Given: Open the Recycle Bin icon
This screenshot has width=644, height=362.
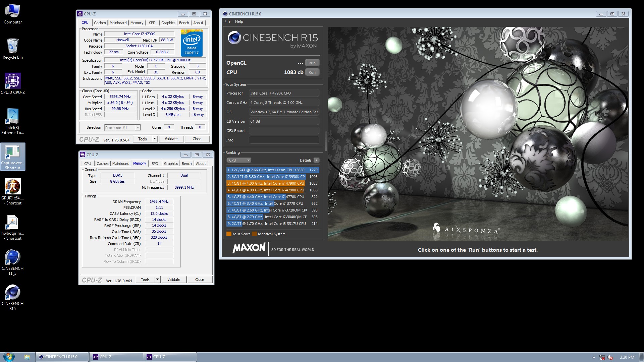Looking at the screenshot, I should [x=12, y=49].
